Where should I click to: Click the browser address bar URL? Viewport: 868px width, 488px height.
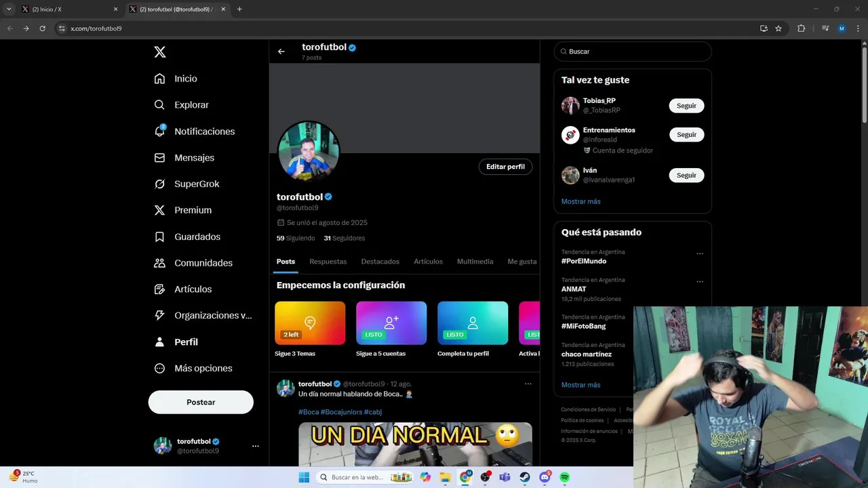[x=96, y=28]
